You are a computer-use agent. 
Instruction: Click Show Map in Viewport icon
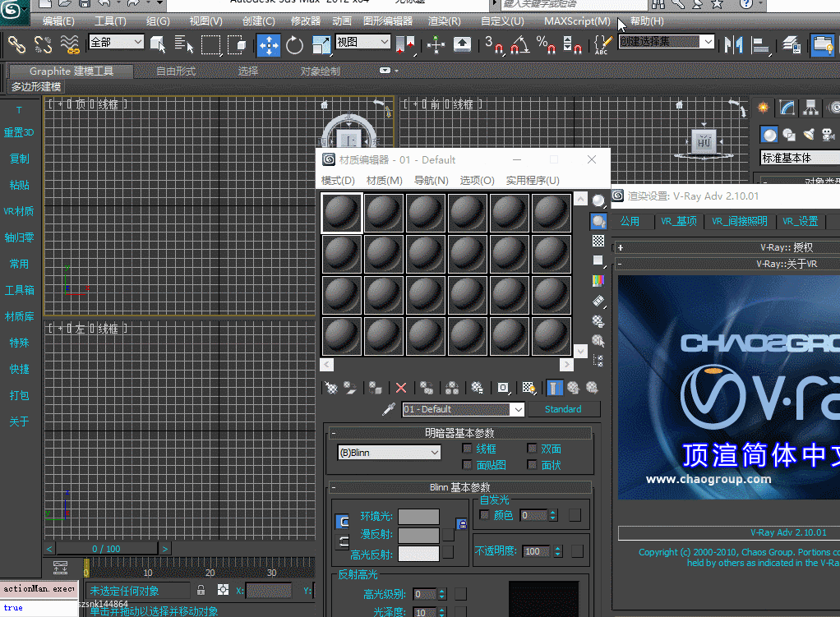click(x=528, y=388)
